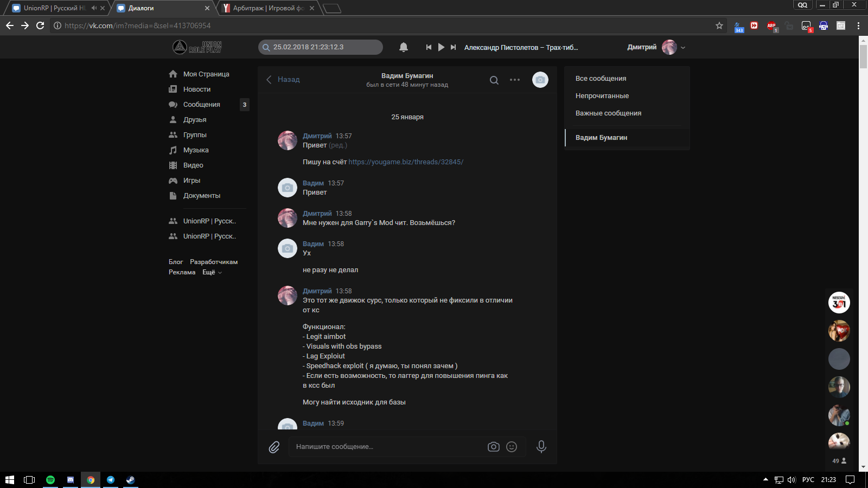
Task: Mute audio on the UnionRP tab
Action: click(x=94, y=8)
